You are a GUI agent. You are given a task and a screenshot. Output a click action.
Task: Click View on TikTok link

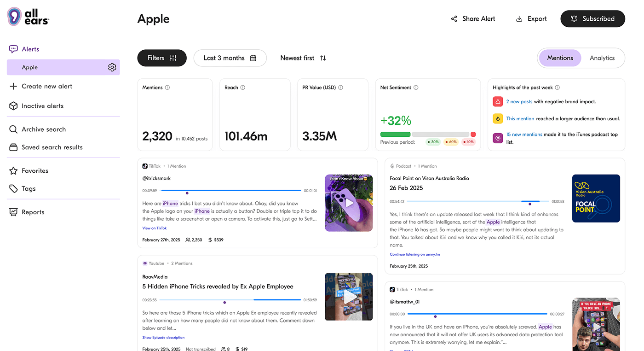155,228
